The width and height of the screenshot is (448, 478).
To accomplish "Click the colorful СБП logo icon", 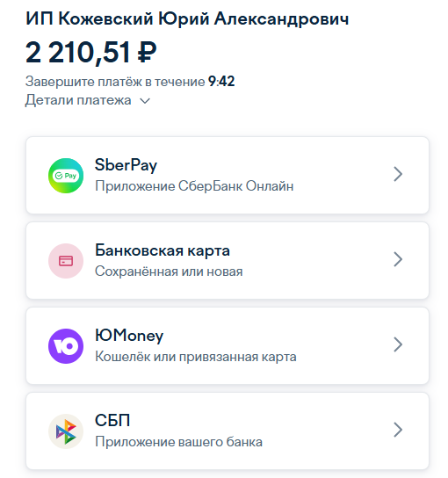I will [66, 431].
